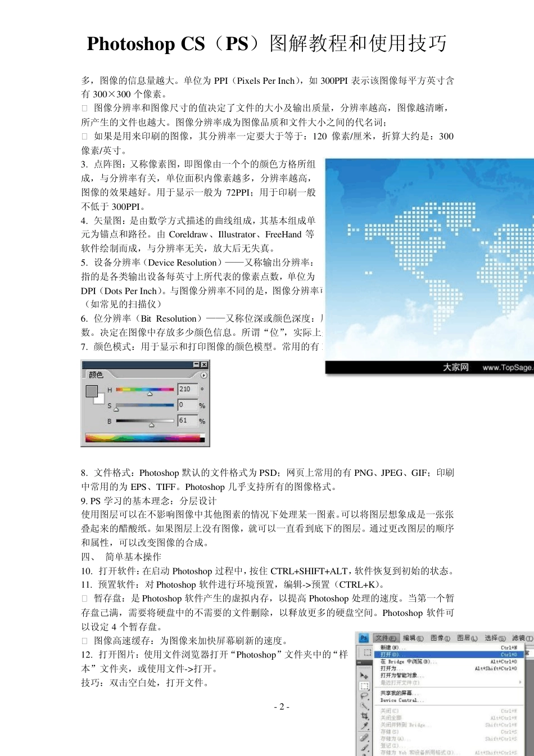This screenshot has height=756, width=534.
Task: Select the Move tool in Photoshop toolbox
Action: (x=364, y=675)
